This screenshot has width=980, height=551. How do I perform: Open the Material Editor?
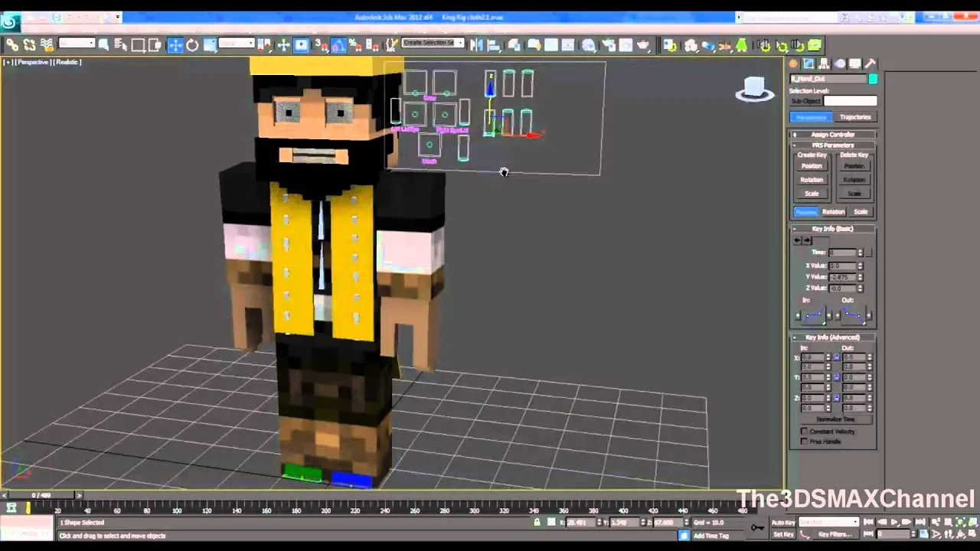click(589, 45)
